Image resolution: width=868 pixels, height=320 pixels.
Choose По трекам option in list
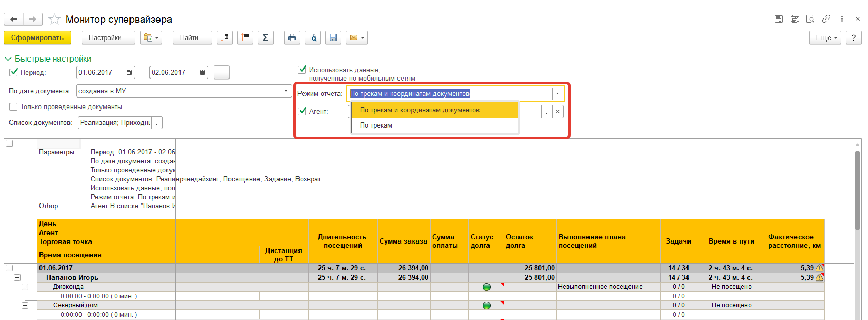point(376,125)
